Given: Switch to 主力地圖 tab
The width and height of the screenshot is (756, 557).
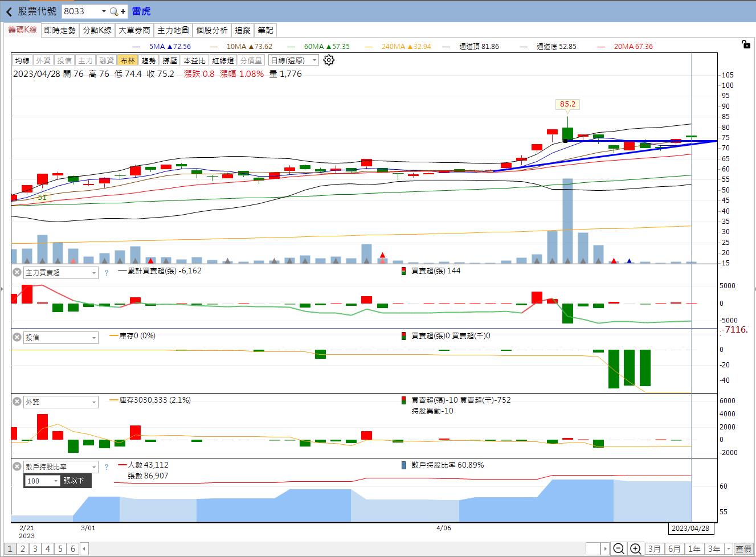Looking at the screenshot, I should [173, 30].
